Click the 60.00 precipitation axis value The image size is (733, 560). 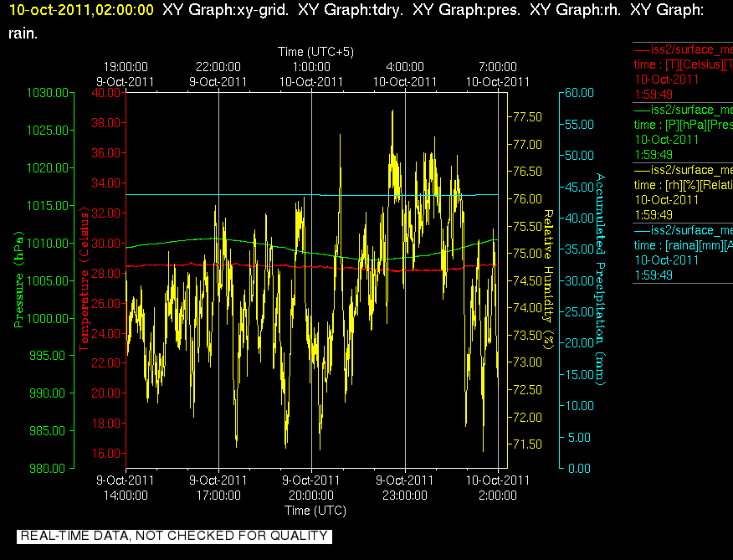[x=579, y=93]
